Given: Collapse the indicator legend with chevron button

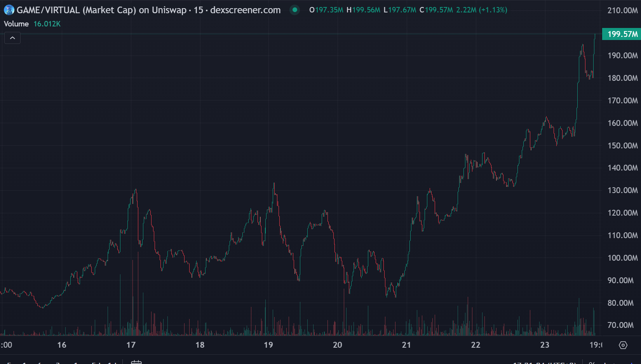Looking at the screenshot, I should 12,38.
